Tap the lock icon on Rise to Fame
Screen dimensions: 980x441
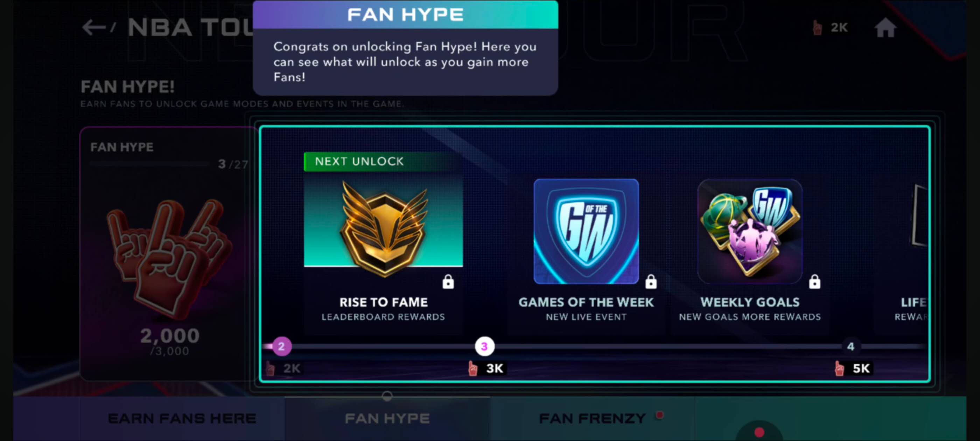pyautogui.click(x=448, y=282)
